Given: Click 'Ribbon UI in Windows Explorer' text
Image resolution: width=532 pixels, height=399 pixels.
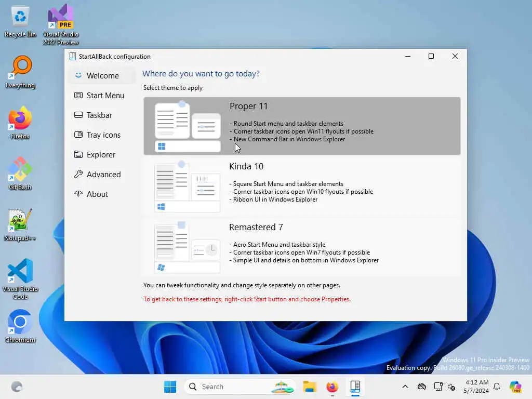Looking at the screenshot, I should point(275,199).
